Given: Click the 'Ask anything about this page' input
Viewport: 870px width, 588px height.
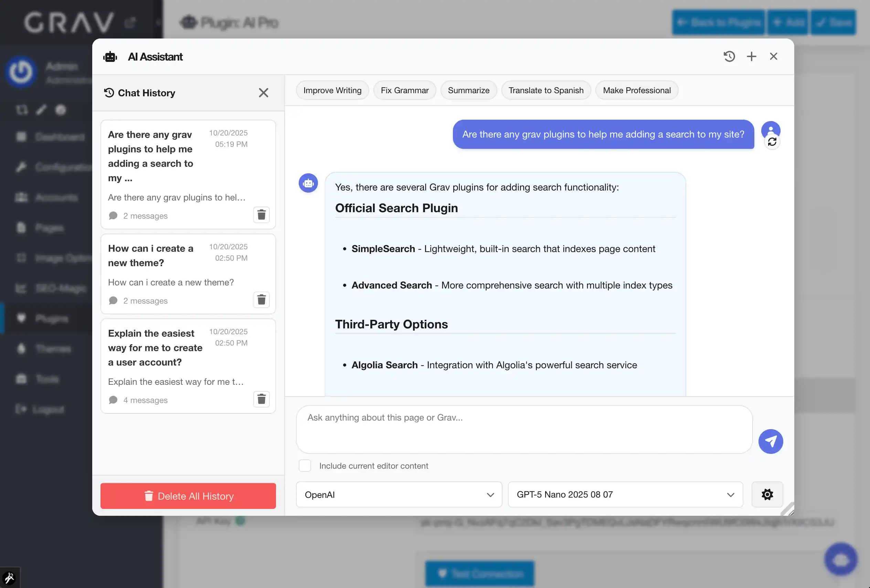Looking at the screenshot, I should pyautogui.click(x=524, y=429).
